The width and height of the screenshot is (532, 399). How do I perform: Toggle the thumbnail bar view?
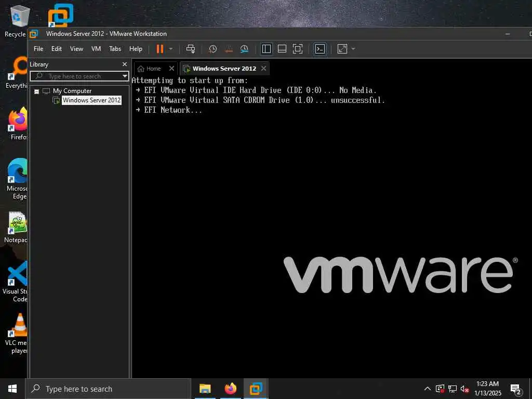[x=282, y=49]
